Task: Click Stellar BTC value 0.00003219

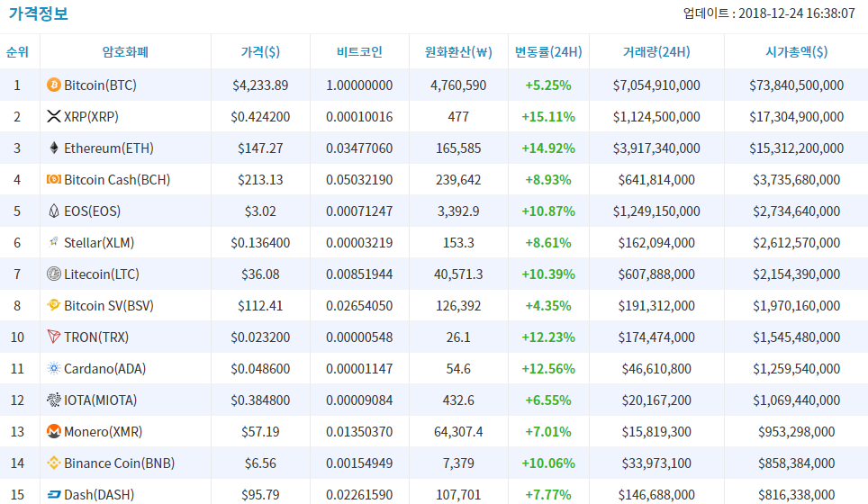Action: tap(359, 243)
